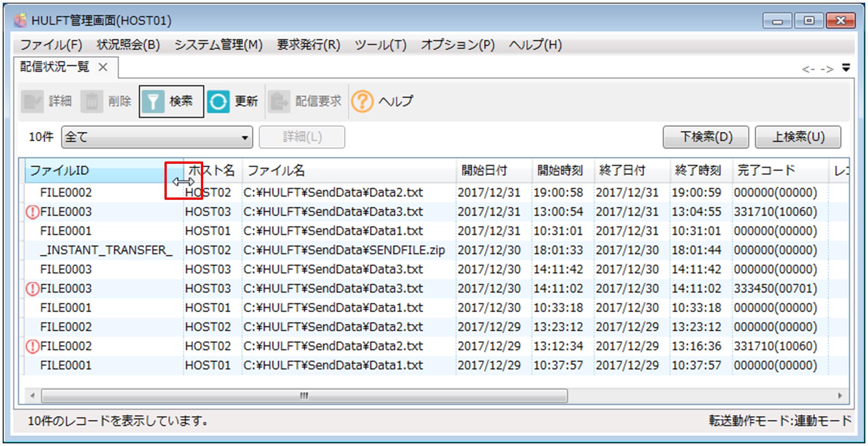Click the 下検索(D) button
The width and height of the screenshot is (868, 446).
(x=706, y=137)
